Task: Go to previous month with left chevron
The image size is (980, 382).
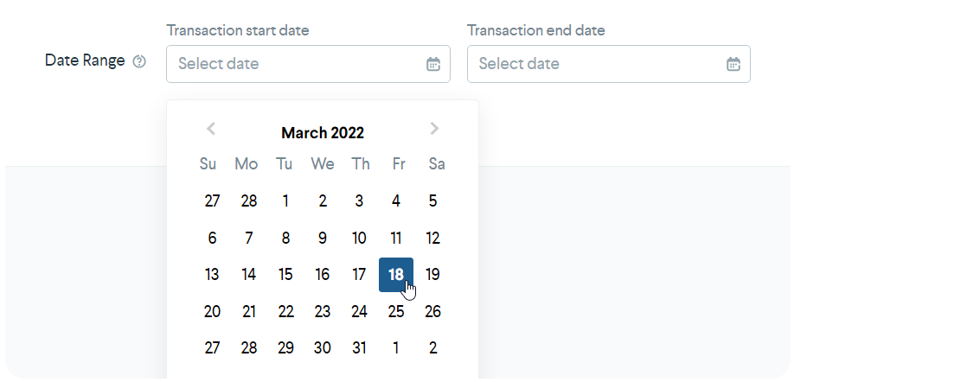Action: click(210, 129)
